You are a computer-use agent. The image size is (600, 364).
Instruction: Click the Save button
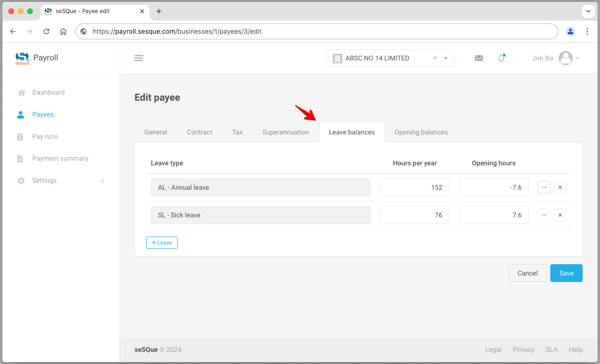click(x=566, y=273)
